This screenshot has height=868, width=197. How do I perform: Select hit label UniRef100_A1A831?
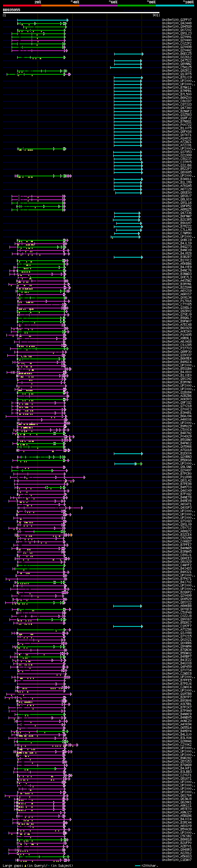pyautogui.click(x=177, y=139)
